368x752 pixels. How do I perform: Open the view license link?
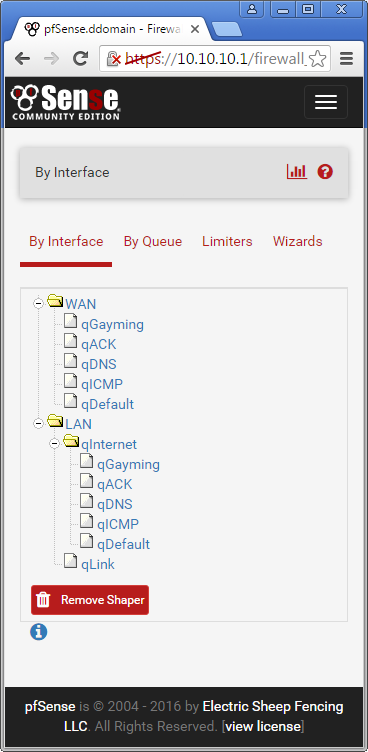click(263, 726)
